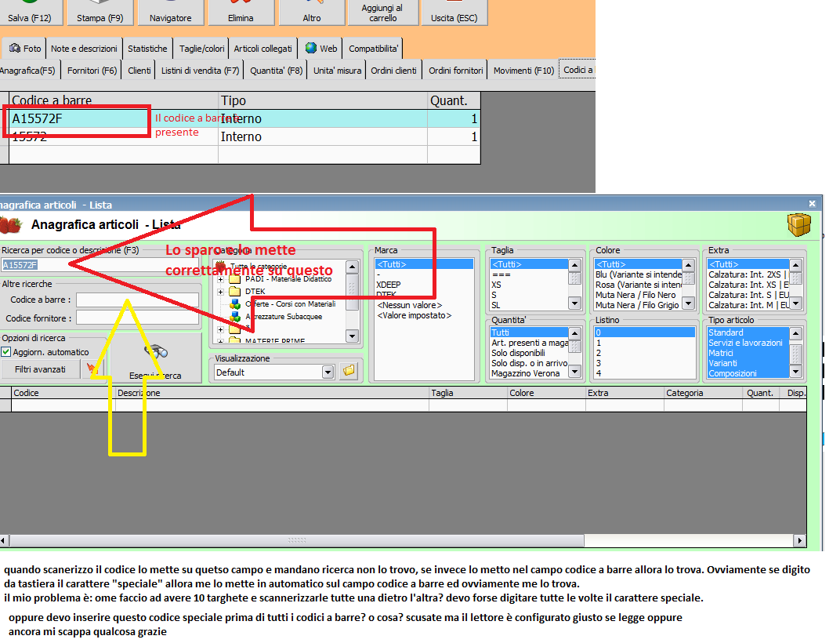Screen dimensions: 840x643
Task: Click the Codice a barre search field
Action: pyautogui.click(x=137, y=300)
